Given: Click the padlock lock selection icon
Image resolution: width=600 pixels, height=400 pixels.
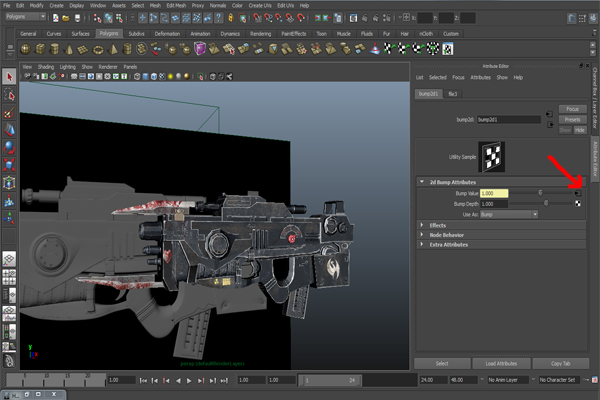Looking at the screenshot, I should point(231,18).
